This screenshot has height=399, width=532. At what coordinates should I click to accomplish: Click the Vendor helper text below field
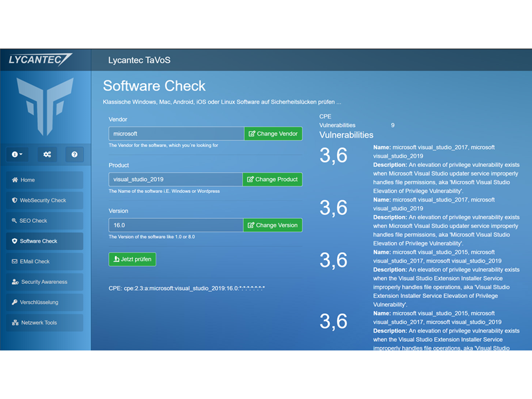coord(163,145)
